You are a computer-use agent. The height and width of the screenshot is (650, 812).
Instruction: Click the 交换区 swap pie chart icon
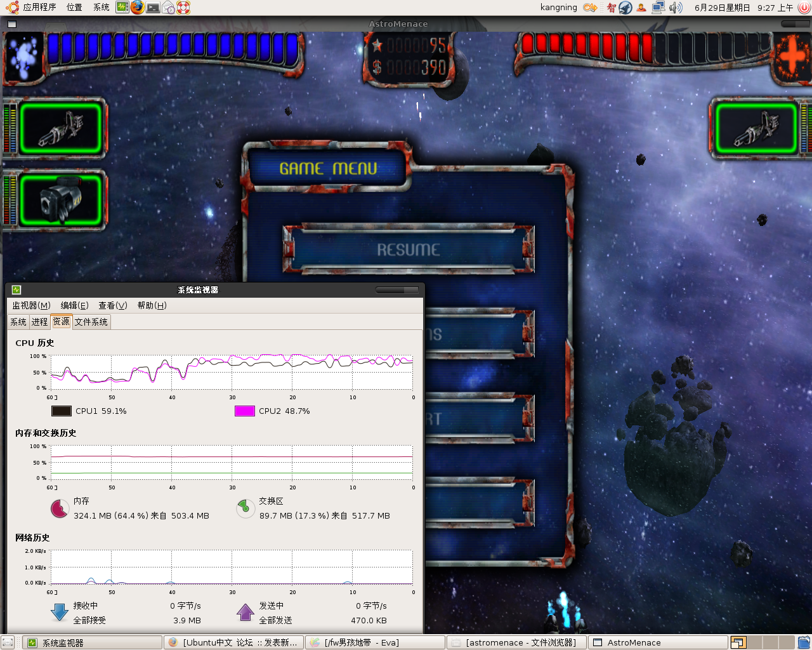(246, 508)
